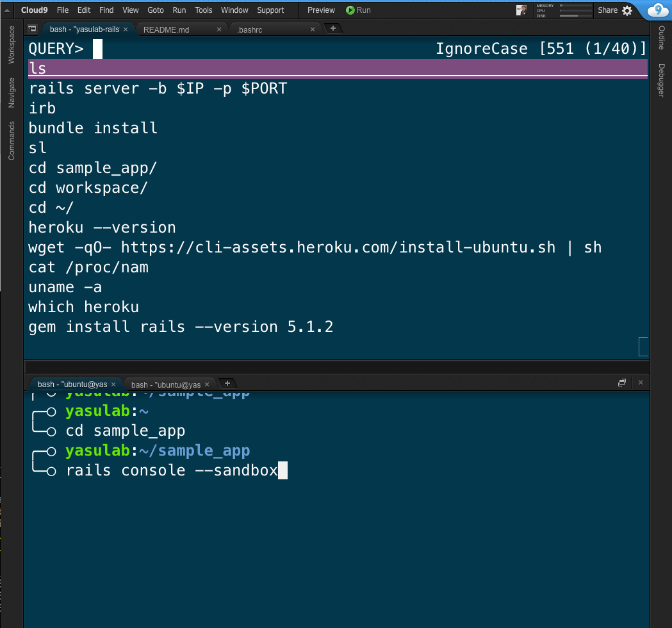This screenshot has width=672, height=628.
Task: Switch to the .bashrc tab
Action: coord(250,29)
